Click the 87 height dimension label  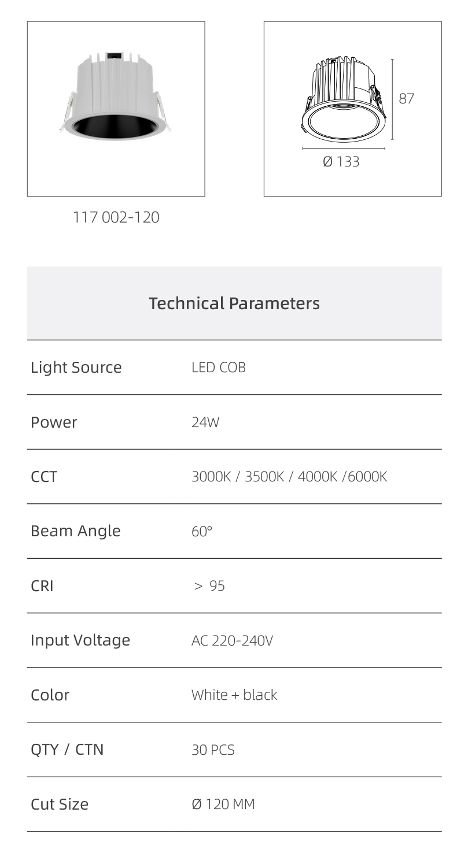[407, 98]
